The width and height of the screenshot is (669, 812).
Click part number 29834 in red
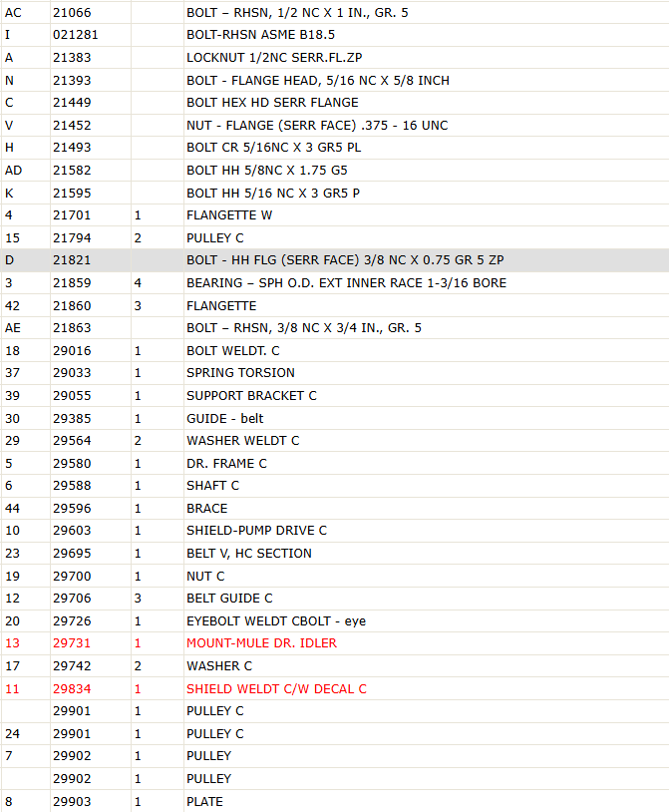coord(72,688)
